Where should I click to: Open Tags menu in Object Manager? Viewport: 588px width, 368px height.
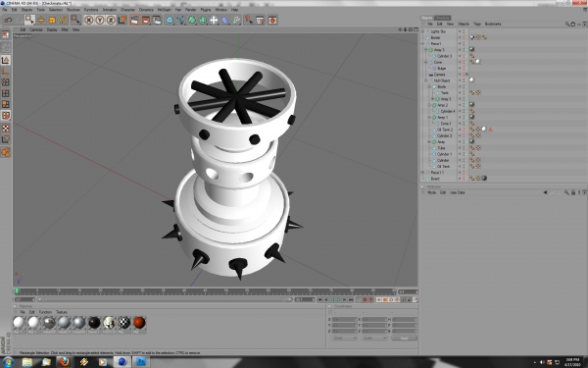(477, 24)
